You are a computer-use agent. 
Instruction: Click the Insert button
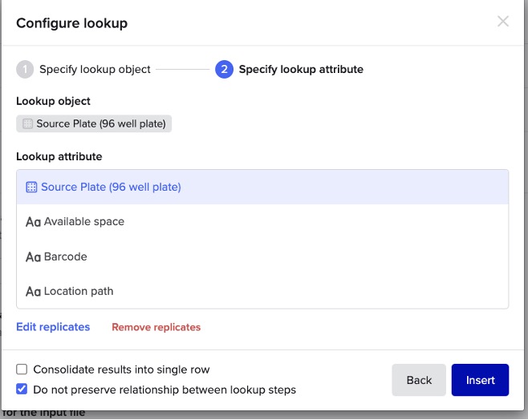480,380
